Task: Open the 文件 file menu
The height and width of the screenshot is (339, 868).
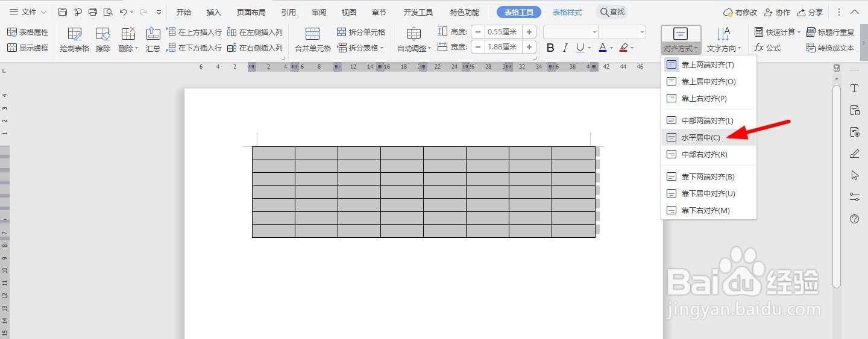Action: [28, 12]
